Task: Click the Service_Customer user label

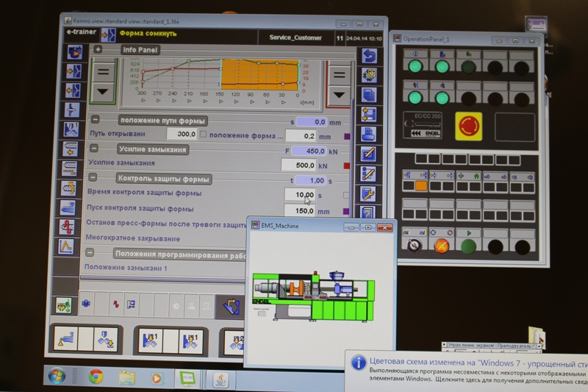Action: point(295,36)
